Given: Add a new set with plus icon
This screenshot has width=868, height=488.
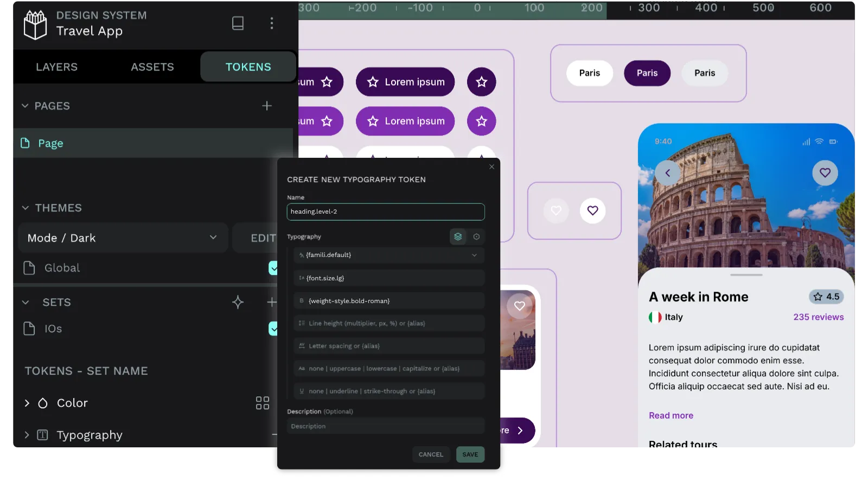Looking at the screenshot, I should 272,302.
